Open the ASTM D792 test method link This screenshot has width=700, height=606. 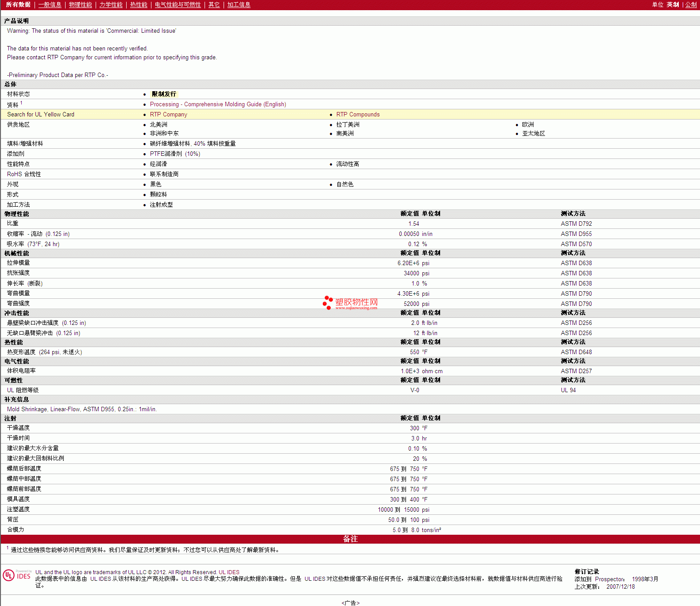point(576,224)
